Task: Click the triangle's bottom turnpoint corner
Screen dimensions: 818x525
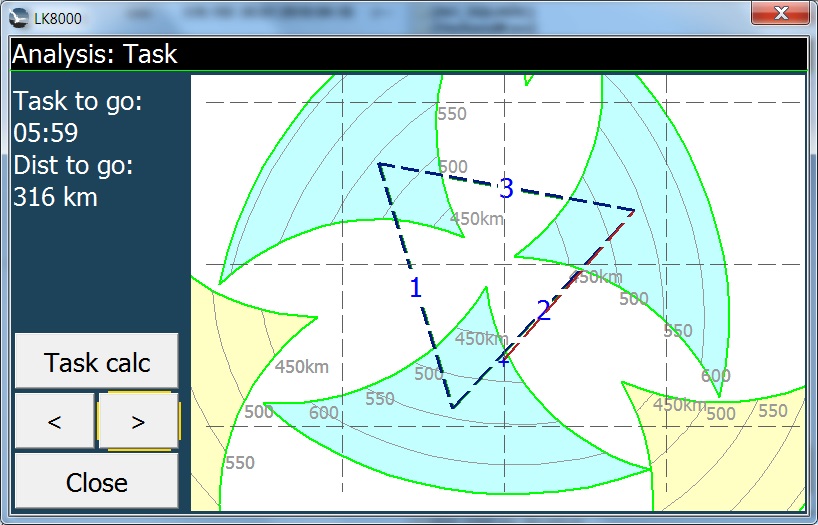Action: [x=452, y=408]
